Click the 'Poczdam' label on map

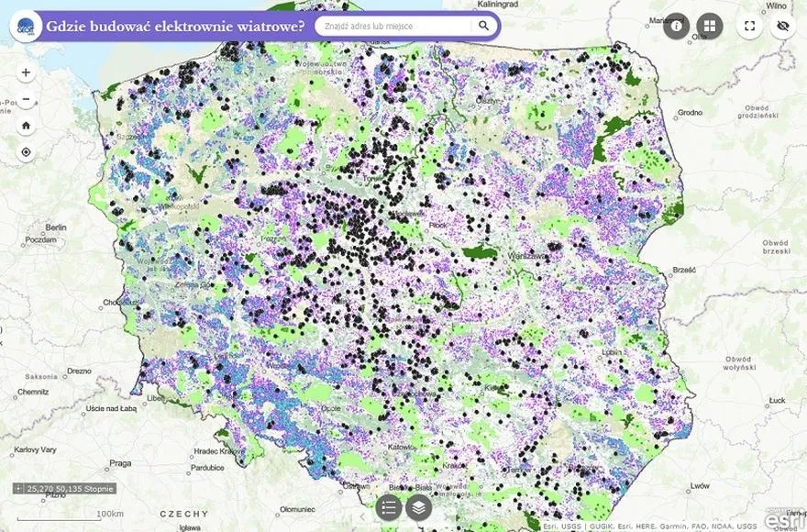tap(41, 240)
